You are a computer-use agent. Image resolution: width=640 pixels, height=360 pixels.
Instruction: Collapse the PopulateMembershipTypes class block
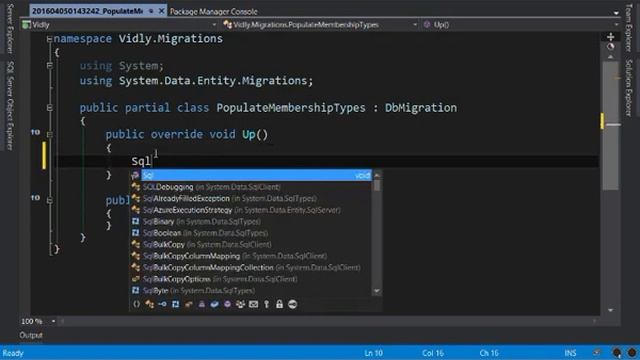tap(49, 108)
